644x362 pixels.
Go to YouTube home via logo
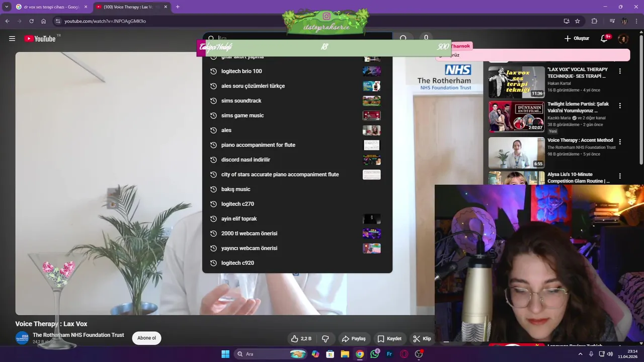(x=40, y=39)
